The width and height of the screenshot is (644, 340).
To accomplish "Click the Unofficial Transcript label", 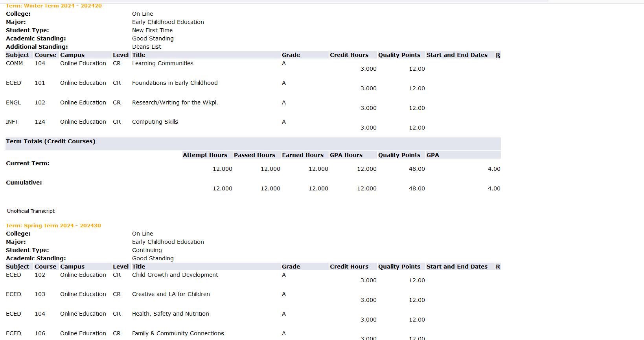I will click(31, 211).
